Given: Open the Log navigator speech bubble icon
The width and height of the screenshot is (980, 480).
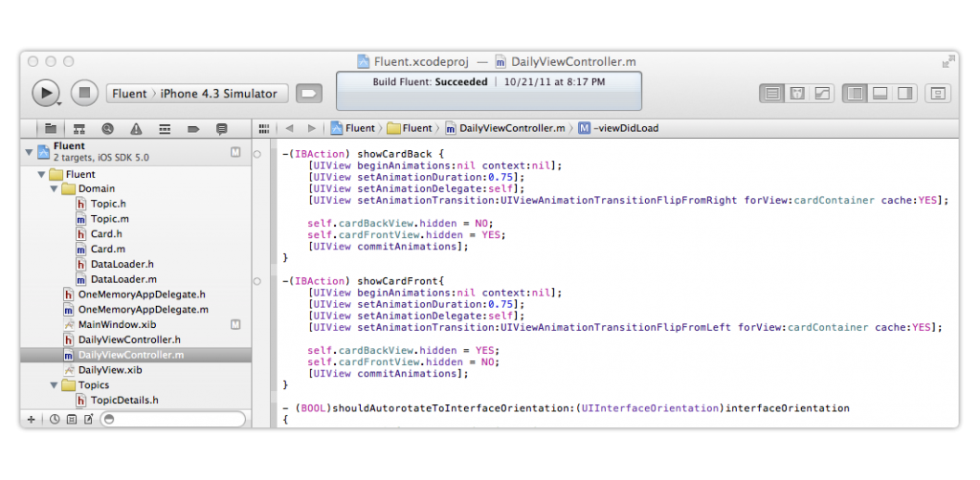Looking at the screenshot, I should (222, 128).
